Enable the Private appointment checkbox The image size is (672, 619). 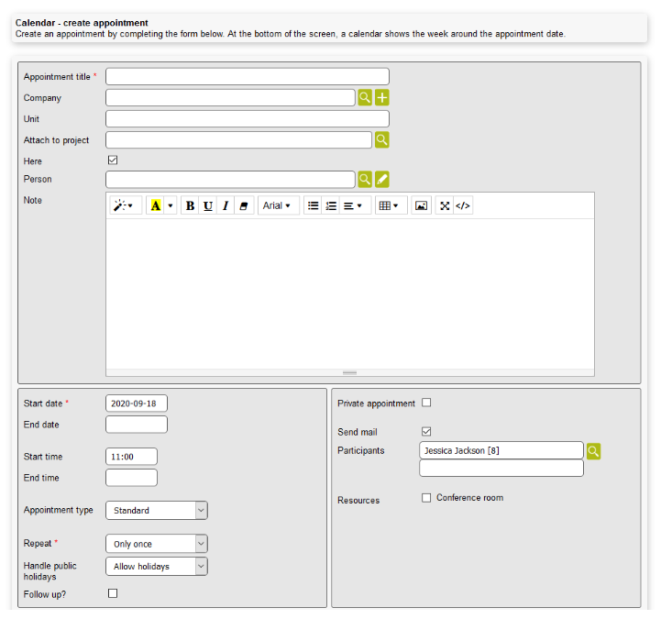426,403
